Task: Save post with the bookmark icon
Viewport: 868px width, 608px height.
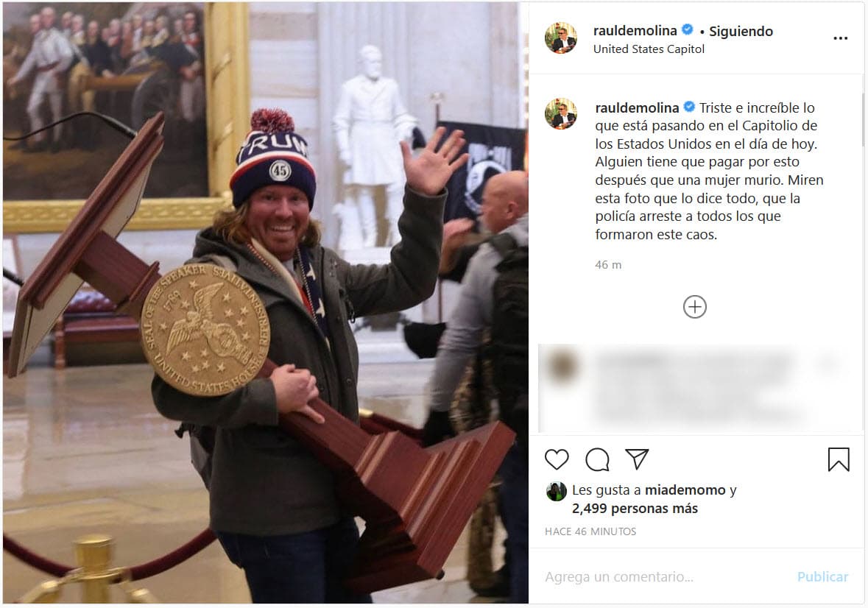Action: pyautogui.click(x=839, y=459)
